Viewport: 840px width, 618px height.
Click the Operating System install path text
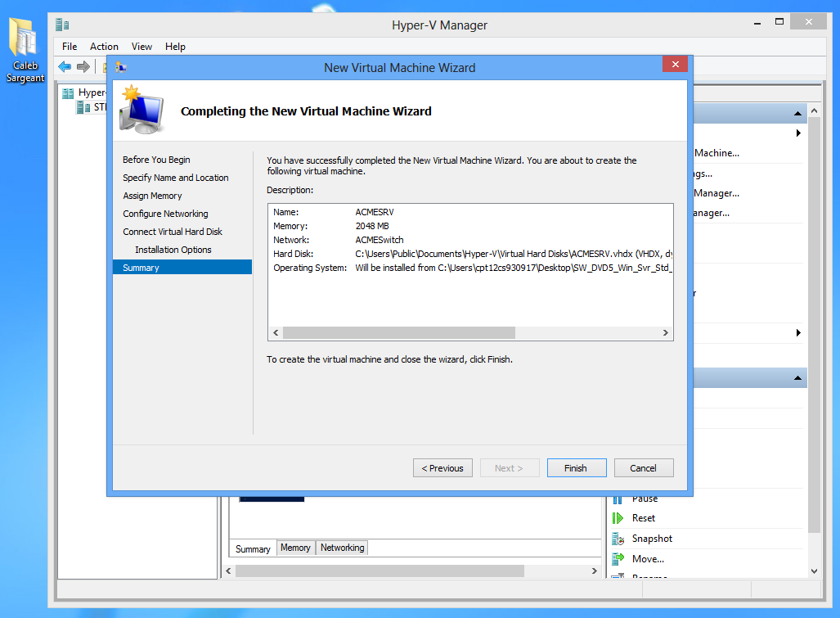tap(514, 268)
